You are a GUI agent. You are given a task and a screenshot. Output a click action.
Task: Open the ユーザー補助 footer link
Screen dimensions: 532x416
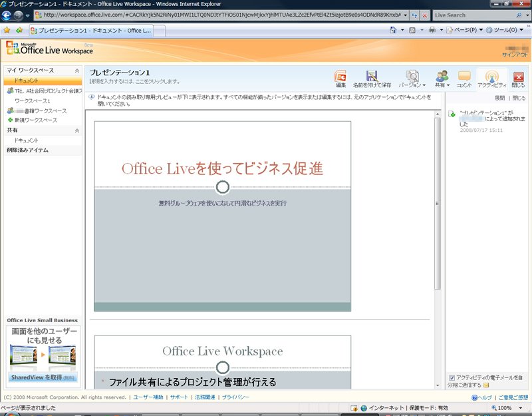click(x=148, y=397)
